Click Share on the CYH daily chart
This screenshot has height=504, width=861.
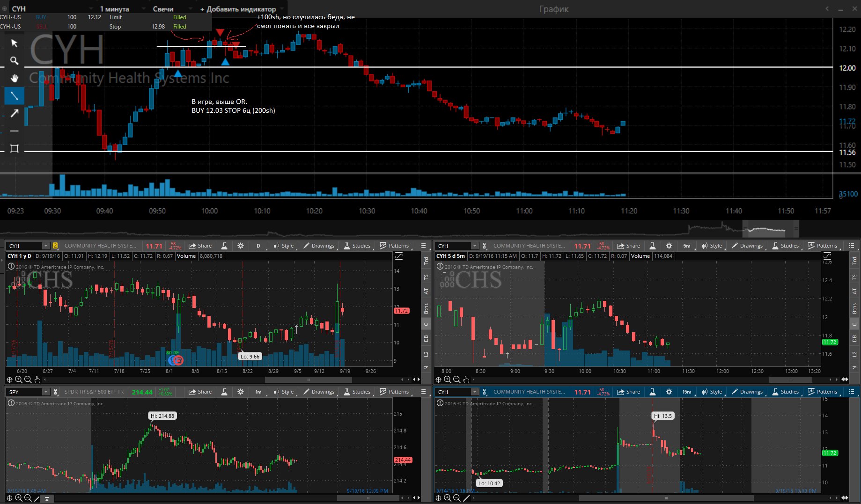tap(200, 246)
